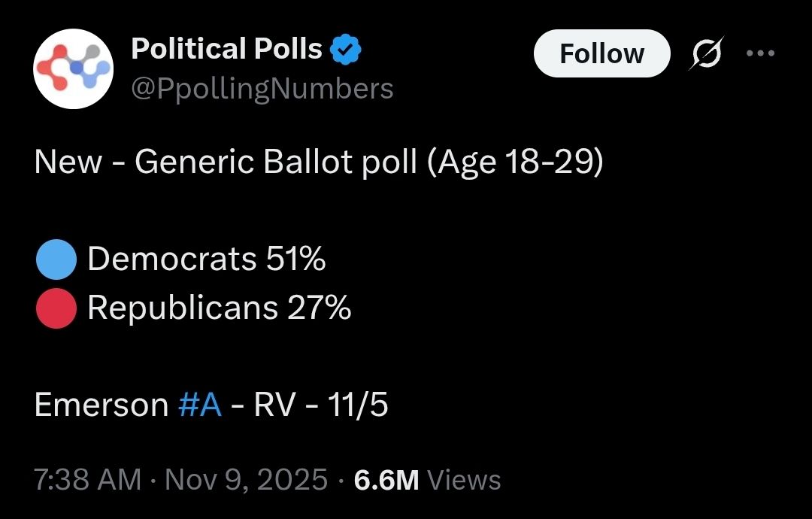Viewport: 812px width, 519px height.
Task: Open the Grok slashed-circle icon
Action: [x=707, y=54]
